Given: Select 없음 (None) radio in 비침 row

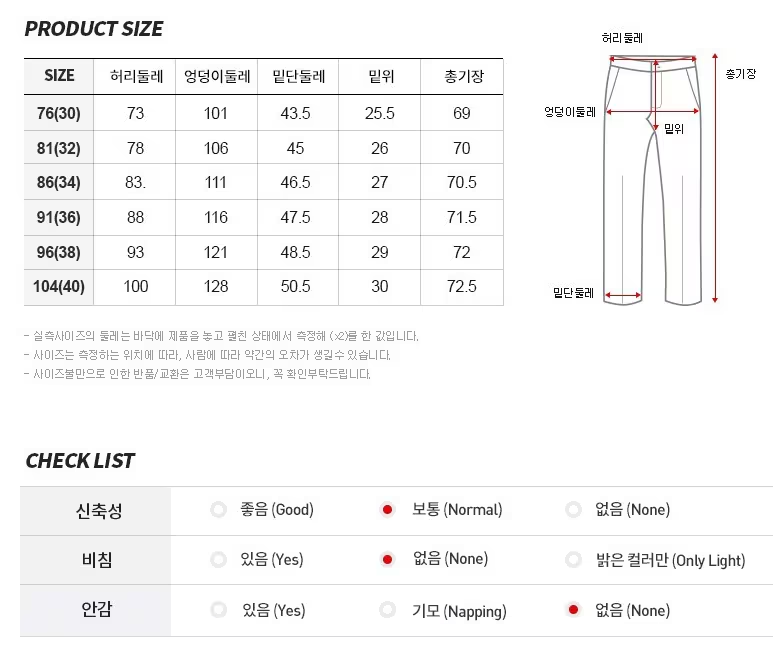Looking at the screenshot, I should pyautogui.click(x=387, y=559).
